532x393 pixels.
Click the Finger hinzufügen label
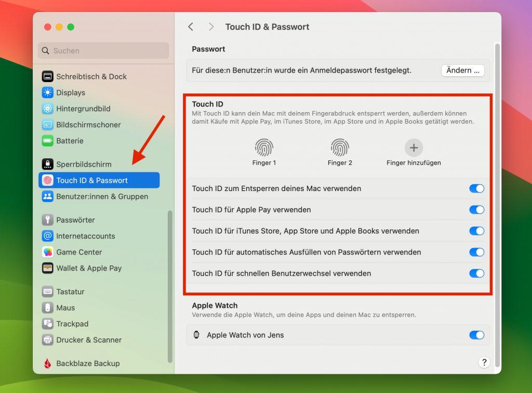(x=414, y=163)
